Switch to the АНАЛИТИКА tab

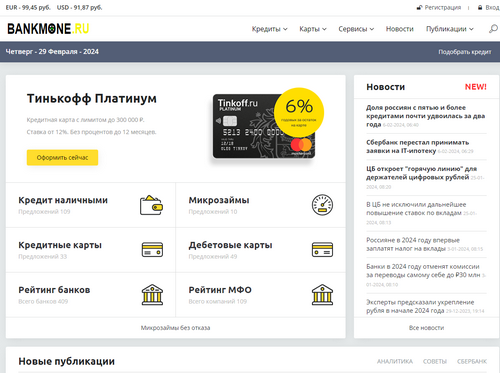tap(395, 361)
